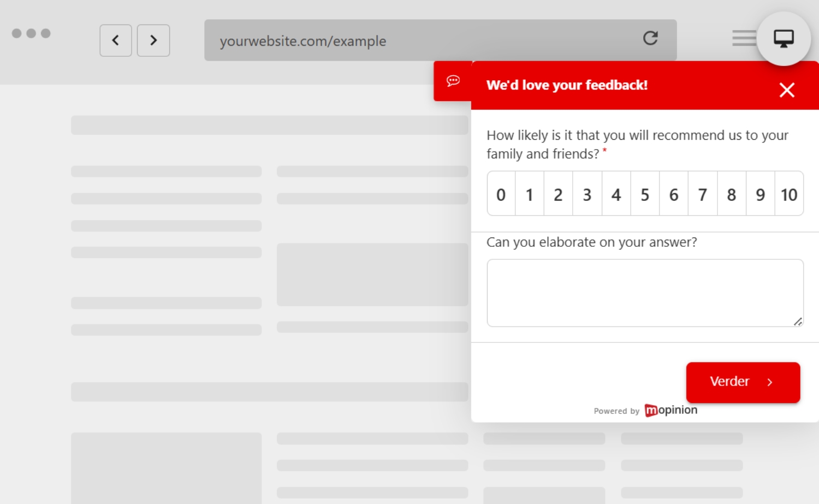Viewport: 819px width, 504px height.
Task: Click the red feedback speech bubble tab
Action: pyautogui.click(x=453, y=81)
